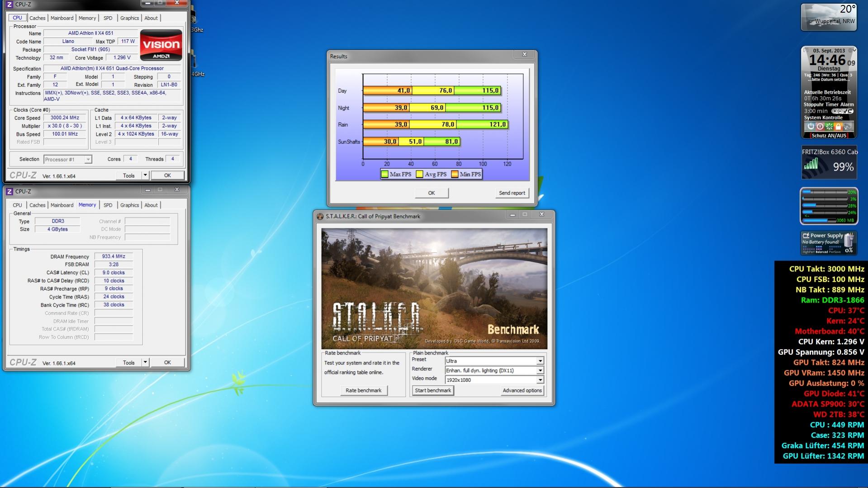Open SPD tab in lower CPU-Z window
Screen dimensions: 868x488
(x=108, y=205)
